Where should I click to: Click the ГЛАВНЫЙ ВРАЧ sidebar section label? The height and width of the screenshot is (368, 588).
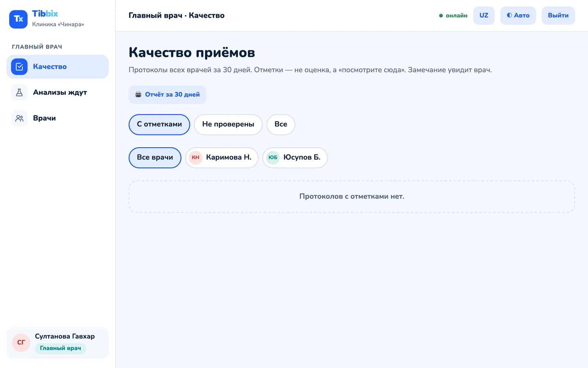37,47
